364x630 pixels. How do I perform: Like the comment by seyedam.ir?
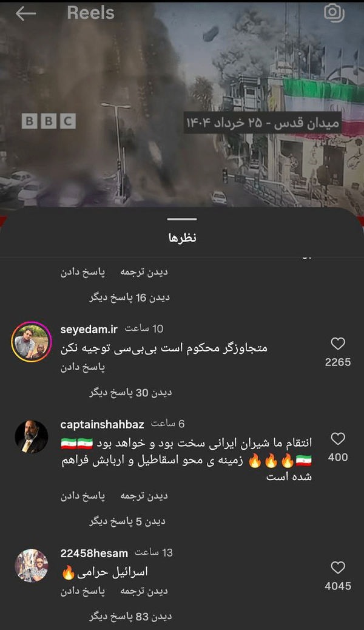(x=338, y=344)
